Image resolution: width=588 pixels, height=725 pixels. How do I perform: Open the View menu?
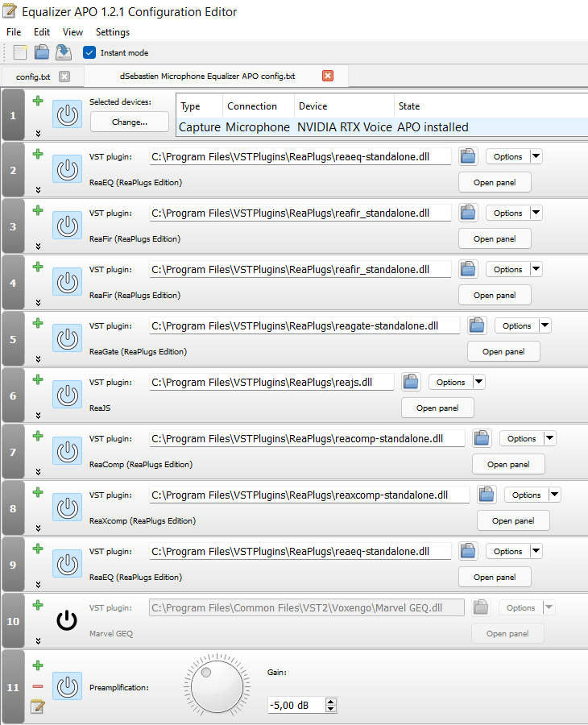tap(72, 32)
